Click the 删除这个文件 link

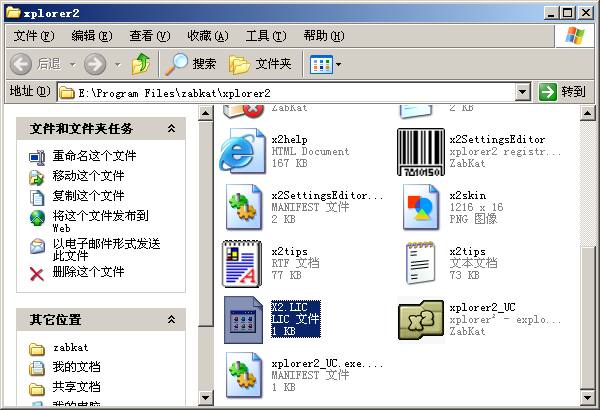pos(88,272)
